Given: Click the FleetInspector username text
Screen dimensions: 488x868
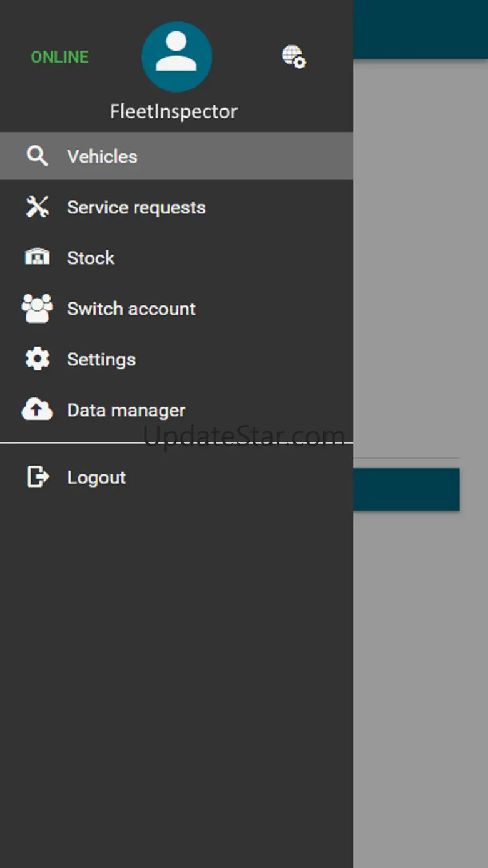Looking at the screenshot, I should (x=174, y=111).
